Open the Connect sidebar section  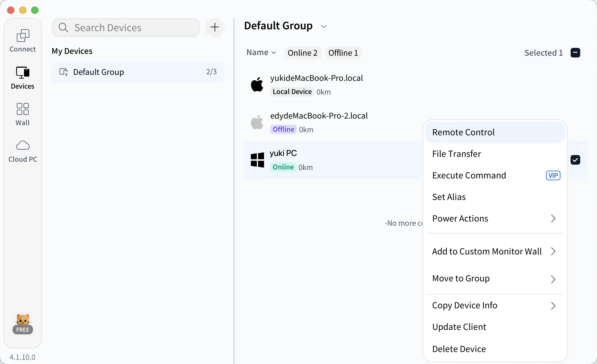point(23,41)
